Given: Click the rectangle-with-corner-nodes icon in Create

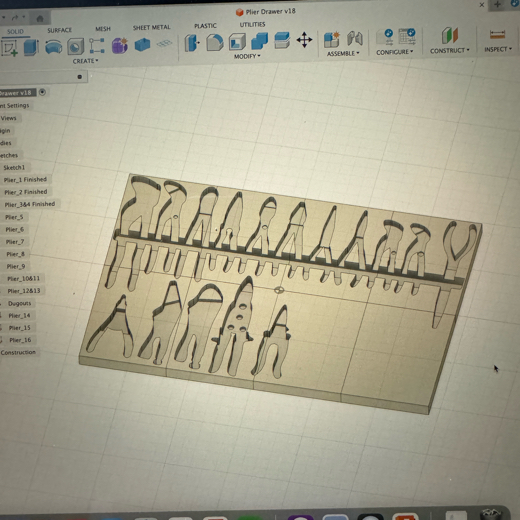Looking at the screenshot, I should (x=97, y=46).
